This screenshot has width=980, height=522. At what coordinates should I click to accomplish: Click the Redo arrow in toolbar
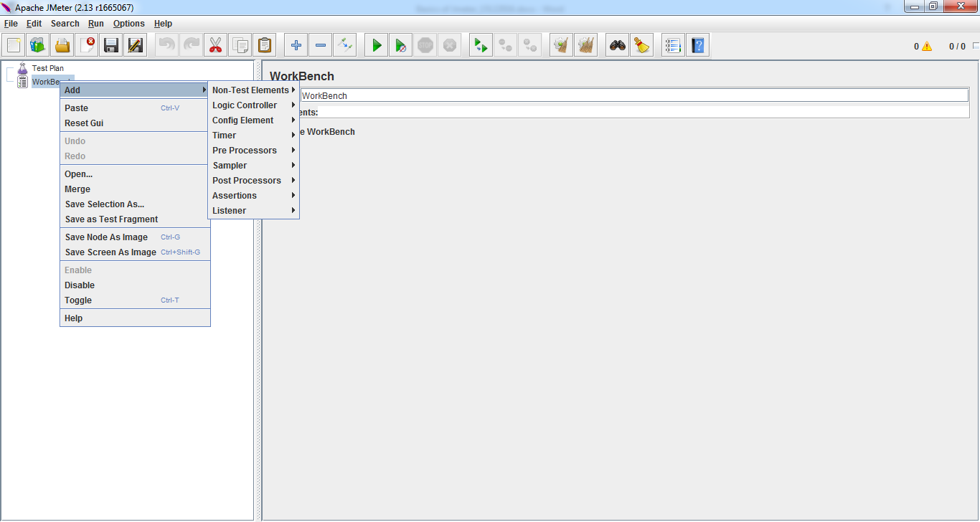tap(191, 46)
